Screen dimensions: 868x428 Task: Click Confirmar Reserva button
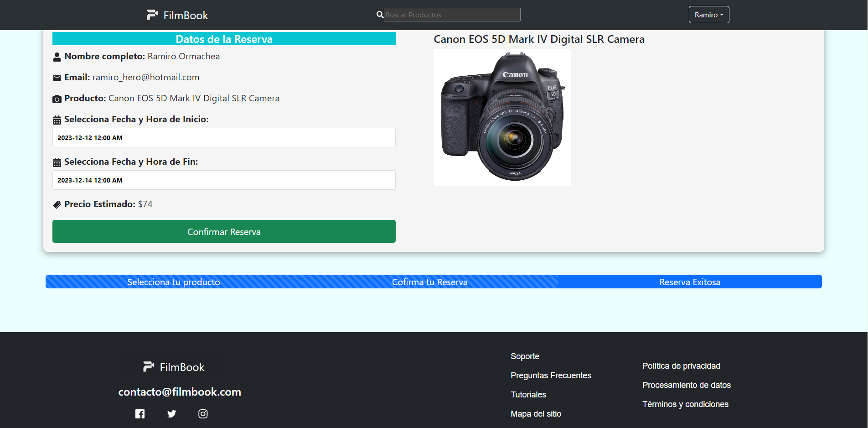pyautogui.click(x=224, y=231)
